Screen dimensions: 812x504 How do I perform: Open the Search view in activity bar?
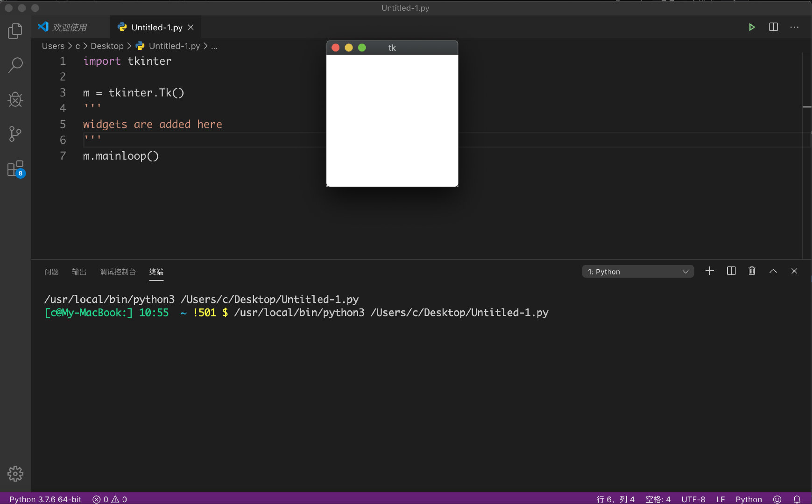coord(15,65)
